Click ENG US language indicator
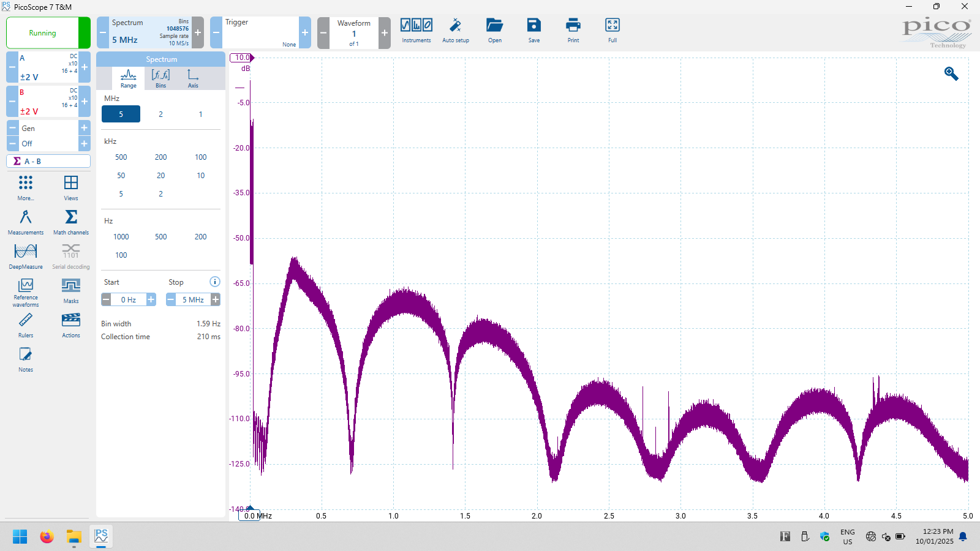 pos(847,536)
